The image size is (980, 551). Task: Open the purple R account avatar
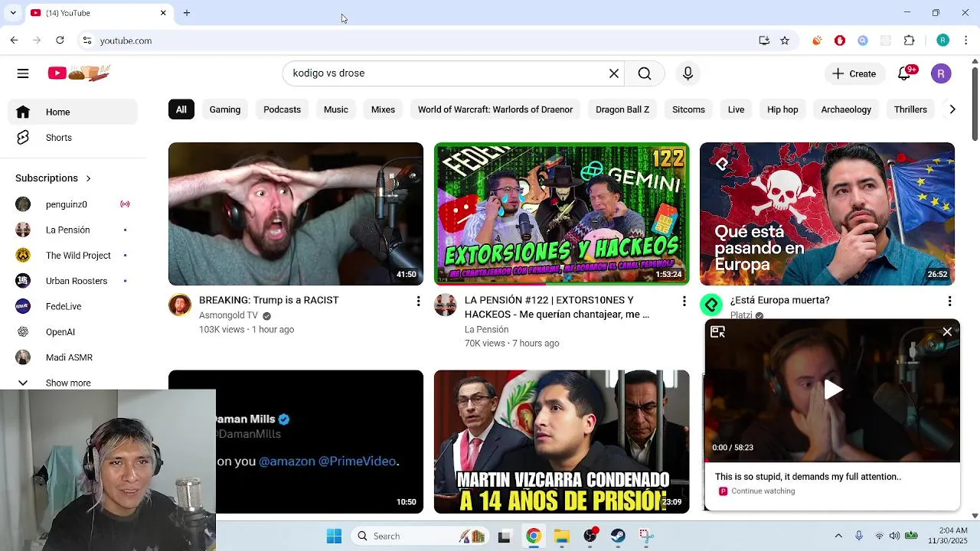[941, 73]
